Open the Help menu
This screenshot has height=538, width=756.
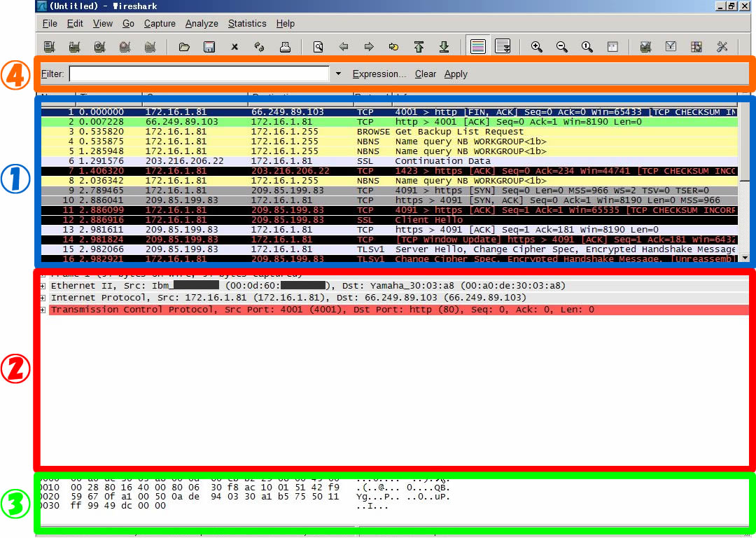pos(286,24)
